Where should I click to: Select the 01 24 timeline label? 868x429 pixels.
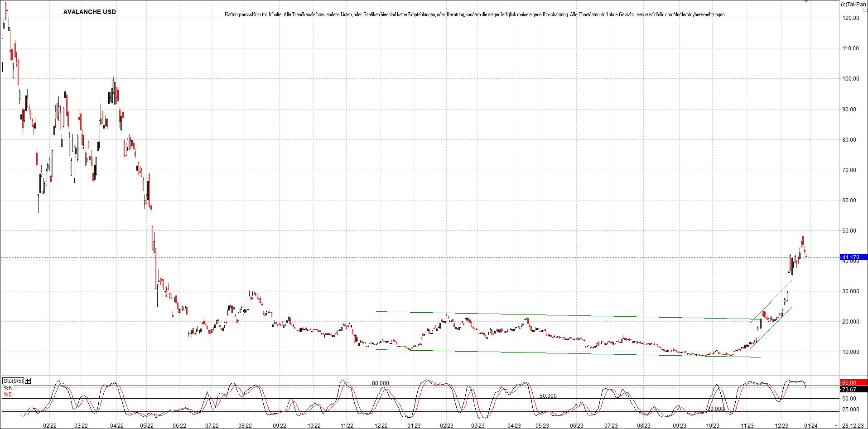[810, 425]
